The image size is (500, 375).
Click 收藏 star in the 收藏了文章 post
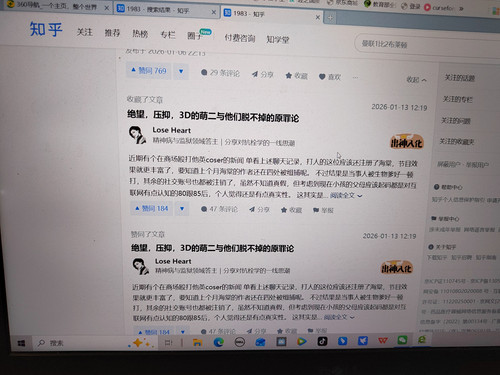point(291,210)
